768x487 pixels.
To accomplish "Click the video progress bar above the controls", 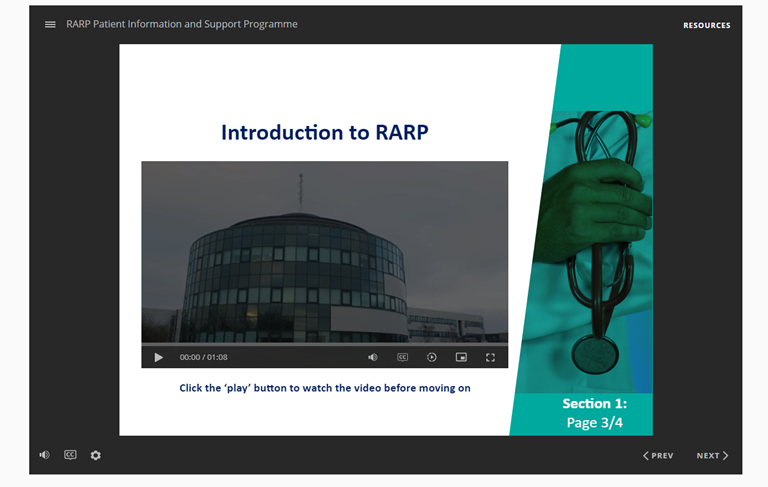I will click(x=325, y=344).
